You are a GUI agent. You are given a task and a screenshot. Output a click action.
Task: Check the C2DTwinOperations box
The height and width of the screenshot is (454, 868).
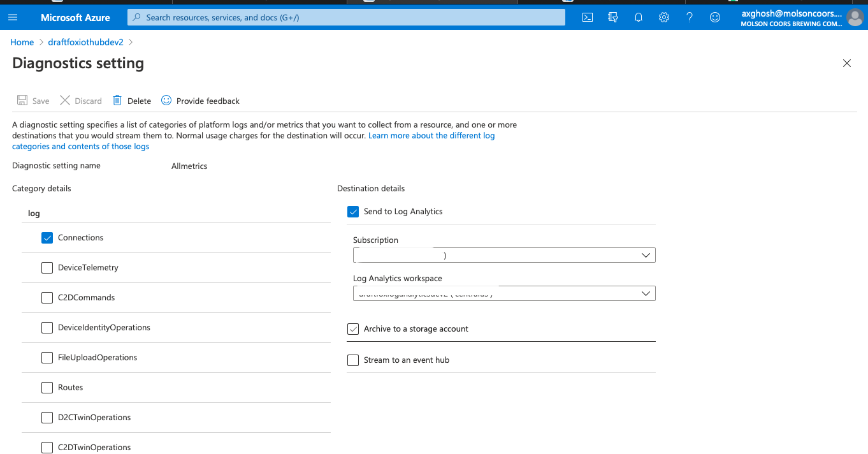coord(47,447)
